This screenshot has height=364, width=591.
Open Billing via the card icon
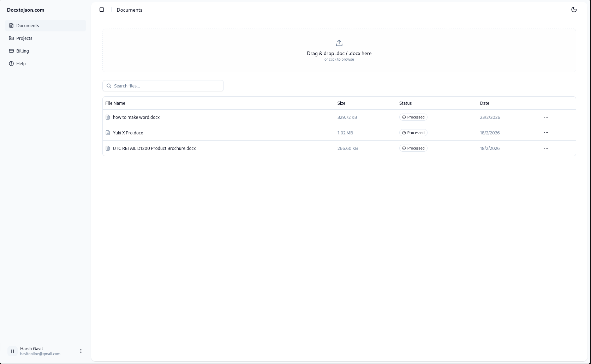pos(11,51)
